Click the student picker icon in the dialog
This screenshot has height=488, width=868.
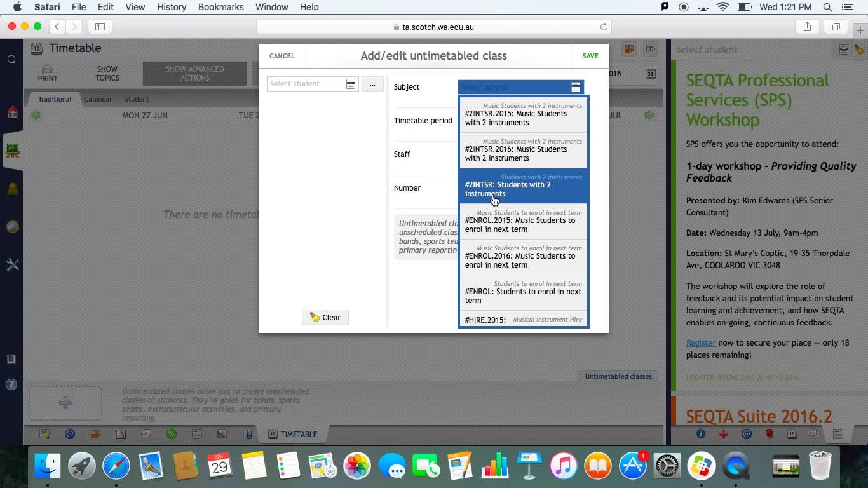350,84
